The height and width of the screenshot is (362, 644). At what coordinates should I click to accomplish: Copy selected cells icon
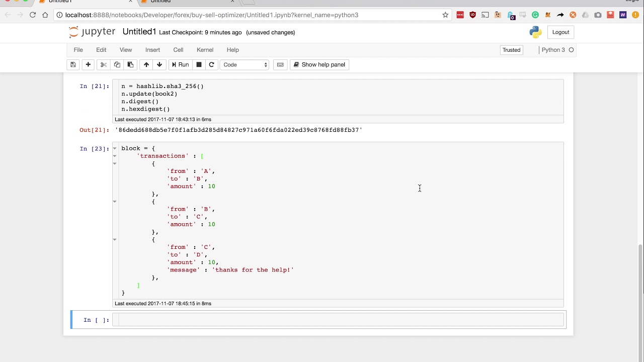click(x=117, y=64)
